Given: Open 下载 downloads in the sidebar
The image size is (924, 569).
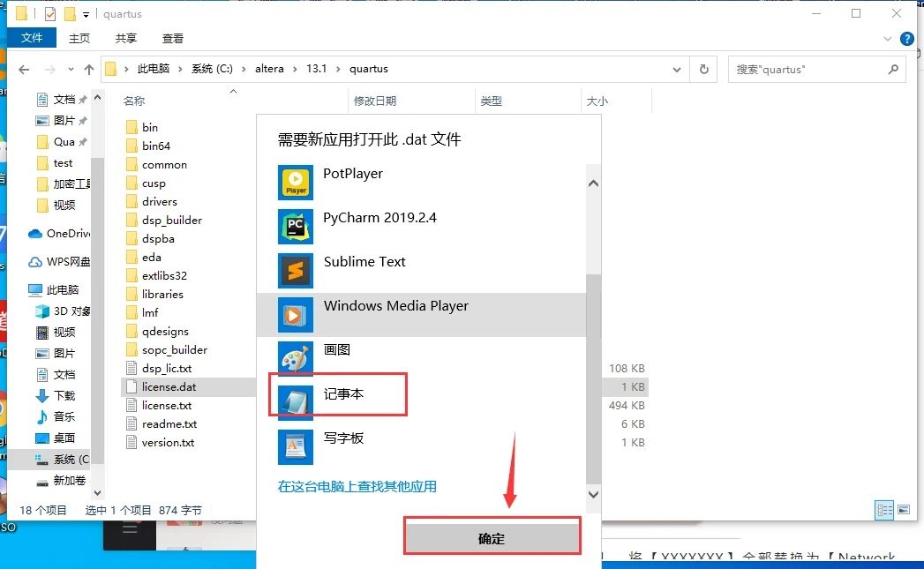Looking at the screenshot, I should pyautogui.click(x=56, y=395).
